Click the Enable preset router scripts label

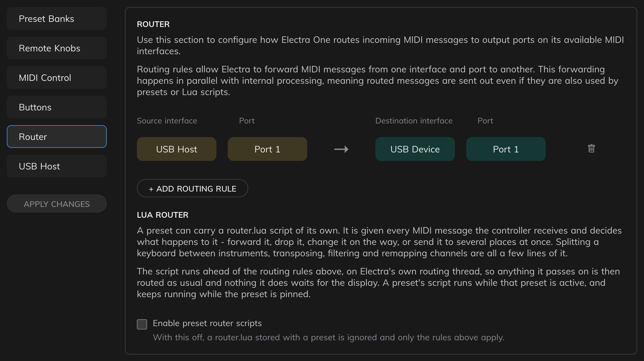pos(207,323)
